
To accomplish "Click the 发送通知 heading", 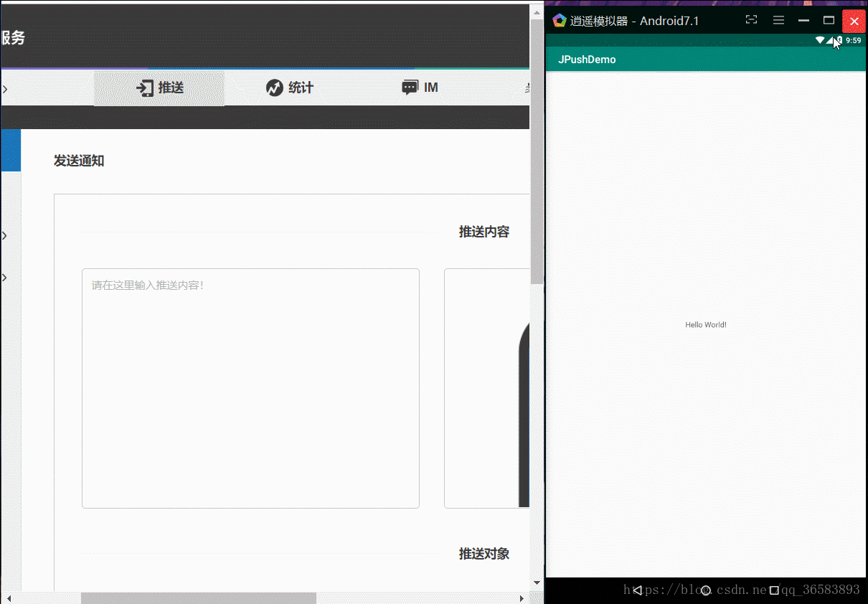I will (x=79, y=161).
